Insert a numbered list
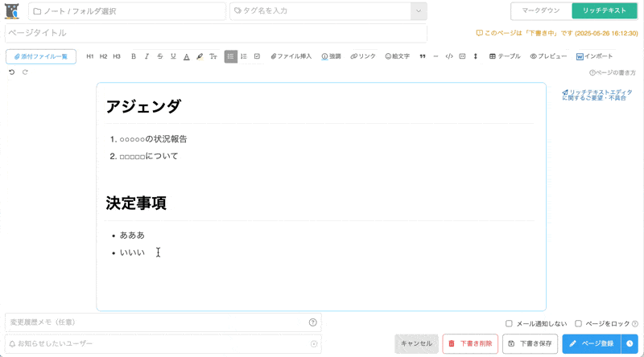Viewport: 644px width, 357px height. (x=244, y=56)
